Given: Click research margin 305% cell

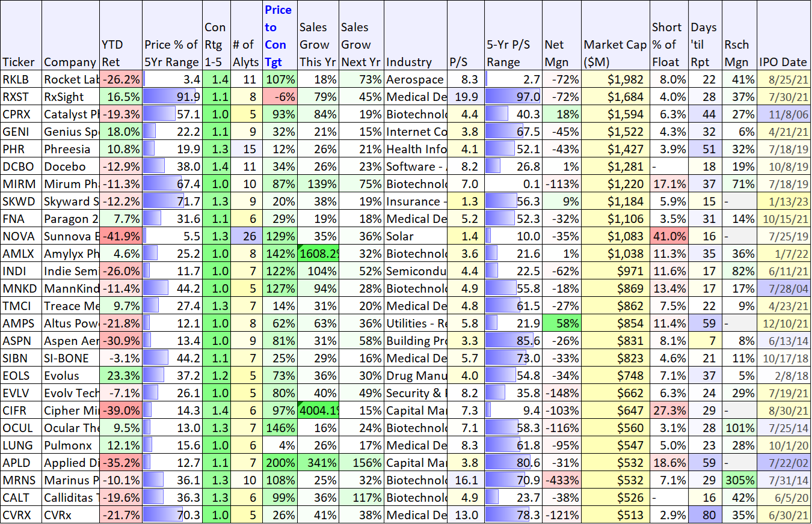Looking at the screenshot, I should coord(739,480).
